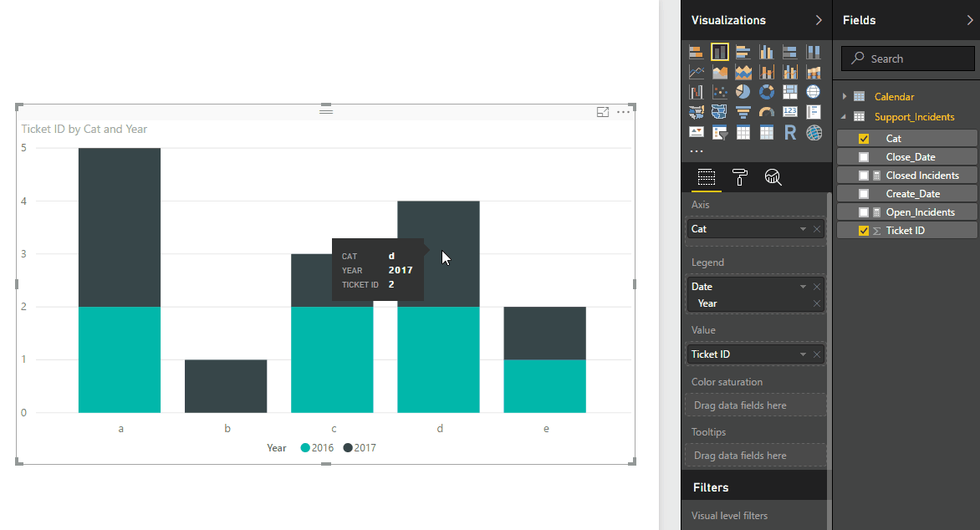Select the ribbon chart visual

(x=813, y=72)
